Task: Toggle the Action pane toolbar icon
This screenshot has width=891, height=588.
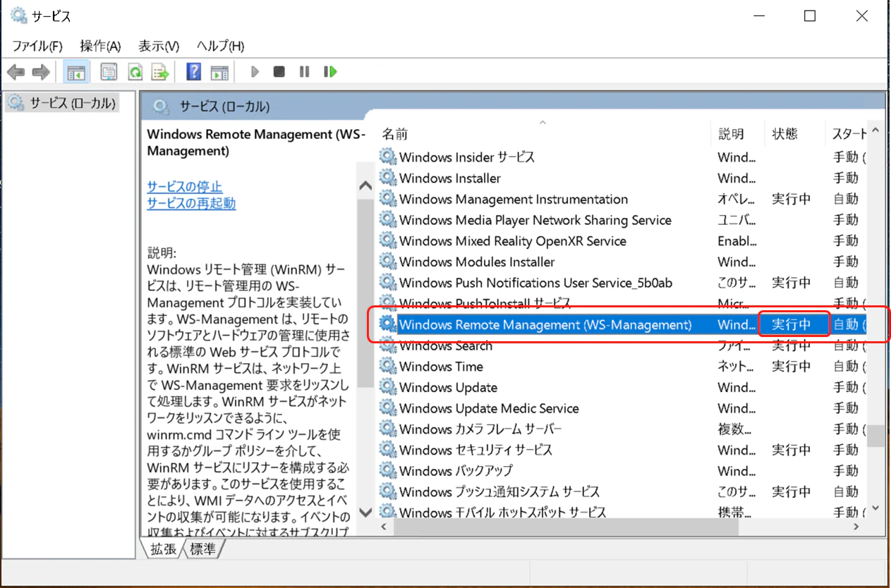Action: click(x=220, y=72)
